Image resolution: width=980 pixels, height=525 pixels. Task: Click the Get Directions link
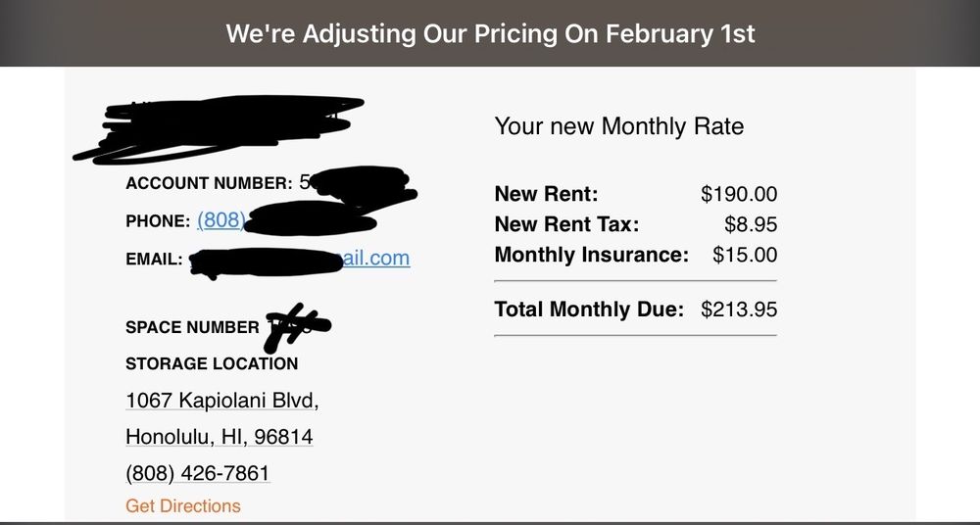pyautogui.click(x=183, y=505)
